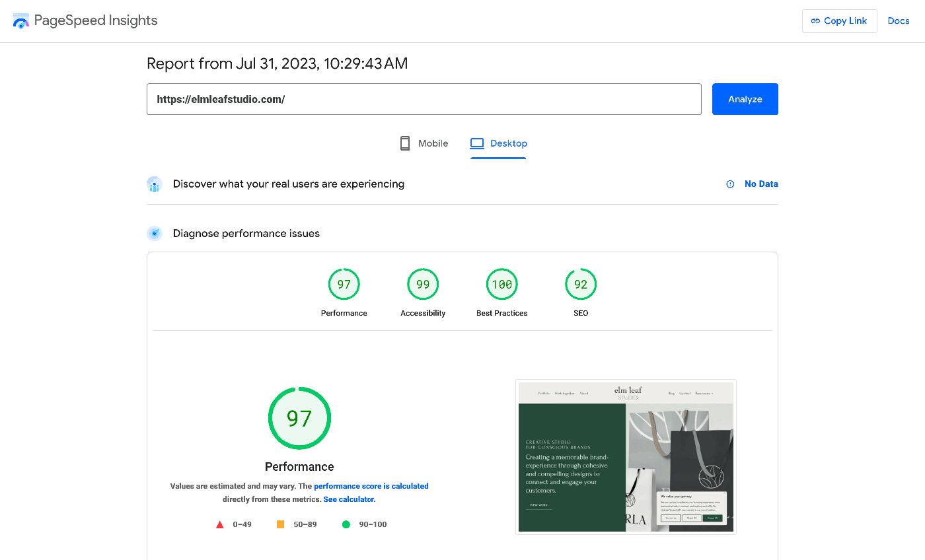The width and height of the screenshot is (925, 560).
Task: Click the Diagnose performance issues icon
Action: click(155, 233)
